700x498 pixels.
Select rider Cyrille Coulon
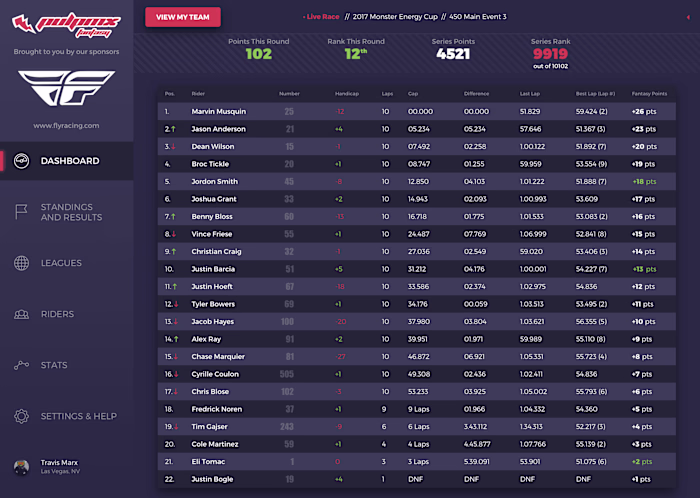coord(215,374)
